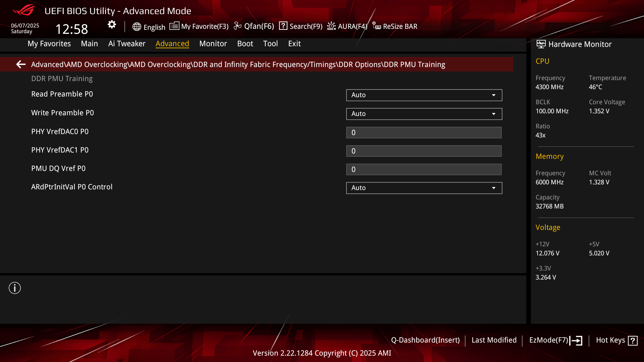Switch to My Favorites tab
This screenshot has width=644, height=362.
pos(49,44)
